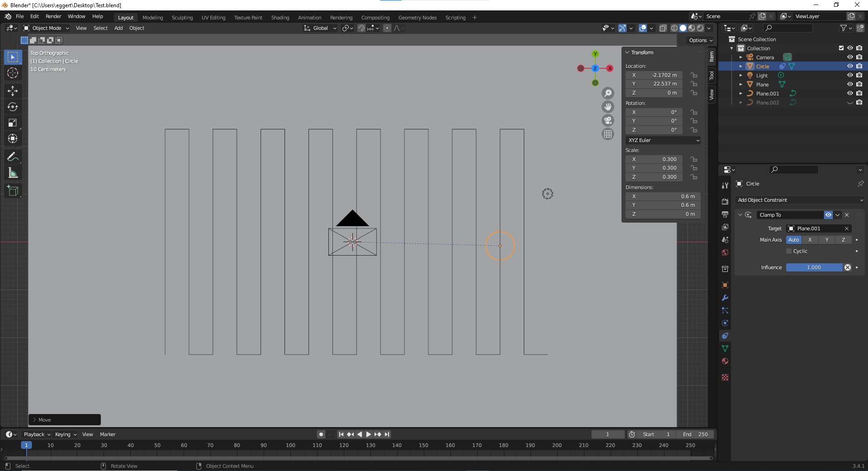The width and height of the screenshot is (868, 471).
Task: Toggle Clamp To constraint visibility
Action: [828, 215]
